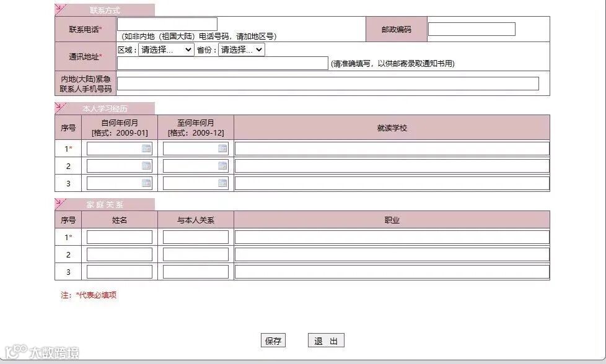This screenshot has height=364, width=606.
Task: Open calendar for row 3 end date
Action: 222,183
